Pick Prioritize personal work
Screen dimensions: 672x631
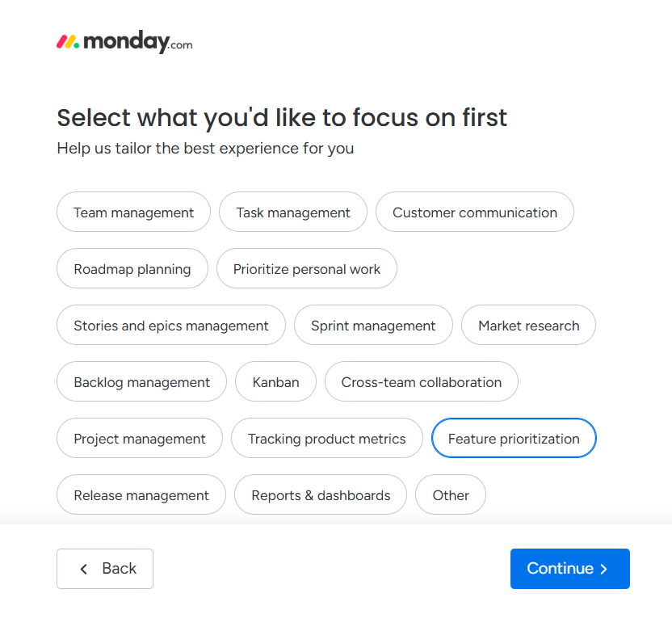pyautogui.click(x=306, y=268)
